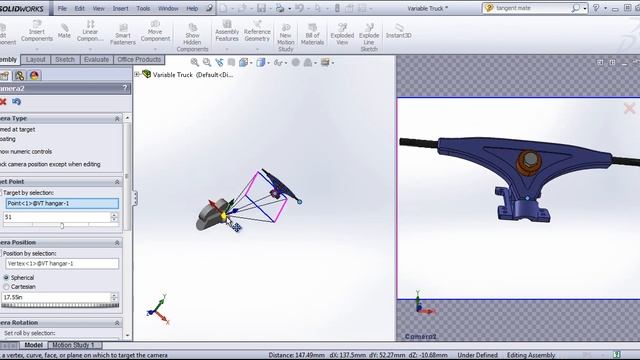This screenshot has height=360, width=640.
Task: Expand the Variable Truck tree node
Action: [137, 74]
